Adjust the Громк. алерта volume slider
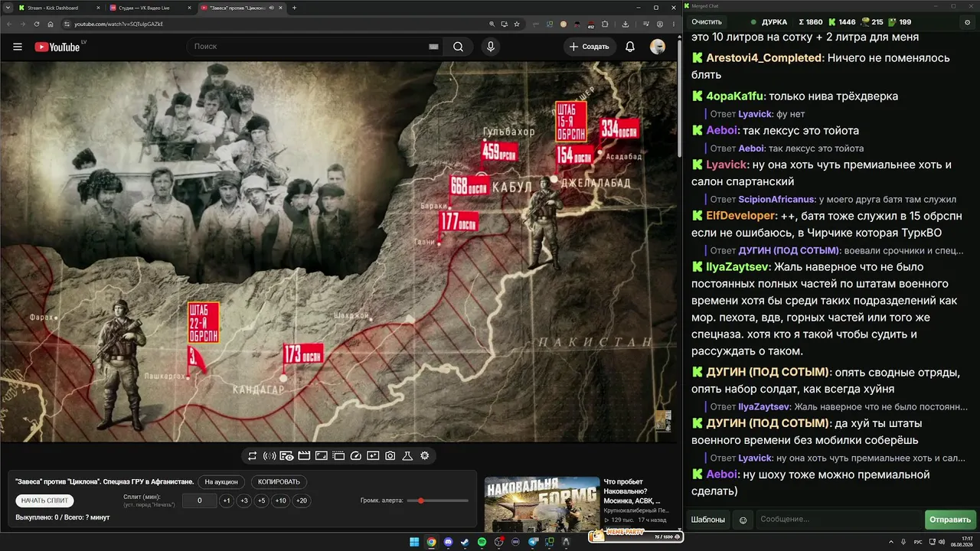 [x=438, y=500]
